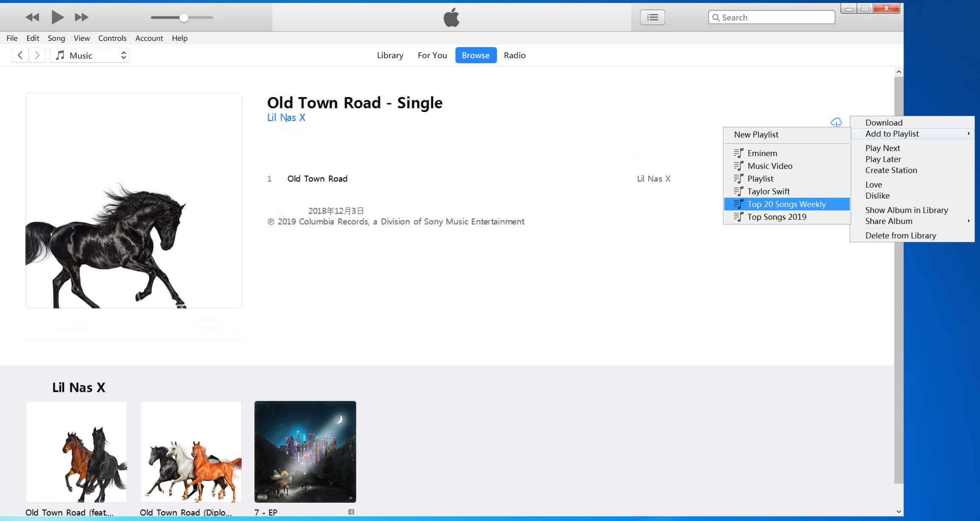The height and width of the screenshot is (521, 980).
Task: Select 'Top 20 Songs Weekly' playlist entry
Action: (x=786, y=204)
